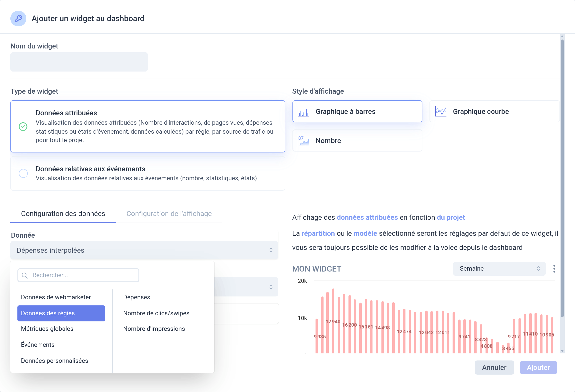Click the scrollbar up arrow
This screenshot has height=392, width=575.
click(x=562, y=37)
